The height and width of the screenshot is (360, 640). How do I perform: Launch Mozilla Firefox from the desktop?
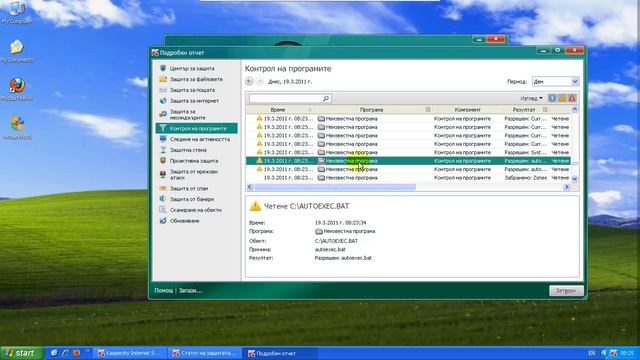tap(17, 89)
